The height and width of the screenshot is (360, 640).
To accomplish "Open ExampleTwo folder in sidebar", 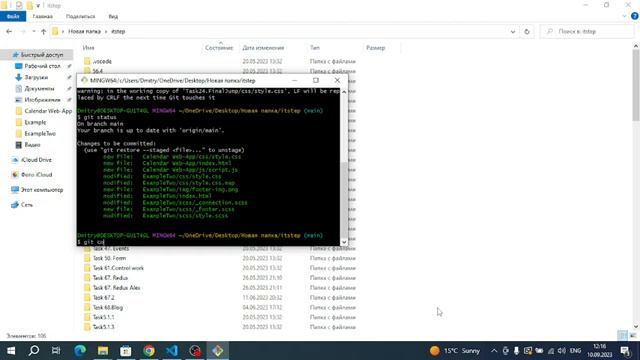I will click(x=40, y=133).
